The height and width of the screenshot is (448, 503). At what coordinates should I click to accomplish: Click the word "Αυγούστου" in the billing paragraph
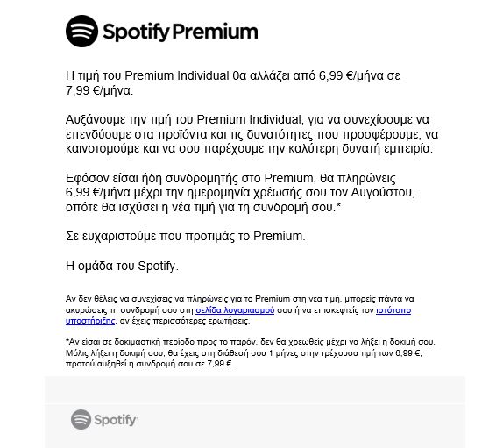click(383, 193)
